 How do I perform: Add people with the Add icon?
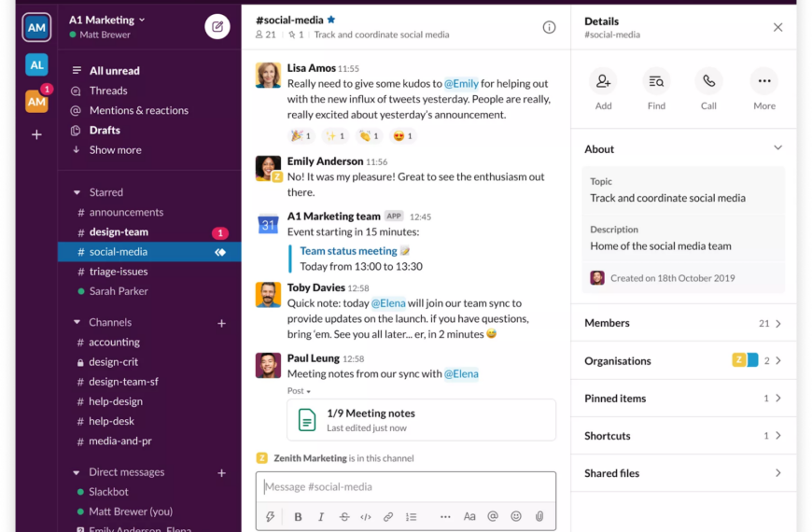(603, 81)
